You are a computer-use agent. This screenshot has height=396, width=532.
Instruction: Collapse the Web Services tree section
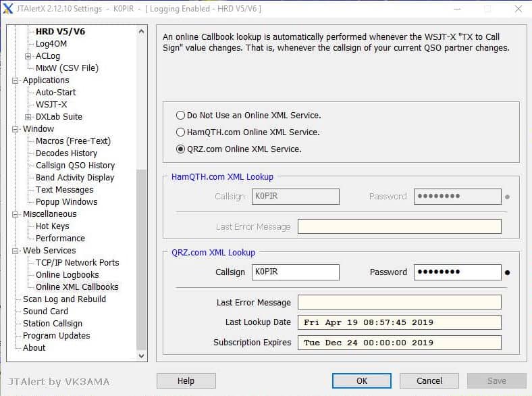16,251
